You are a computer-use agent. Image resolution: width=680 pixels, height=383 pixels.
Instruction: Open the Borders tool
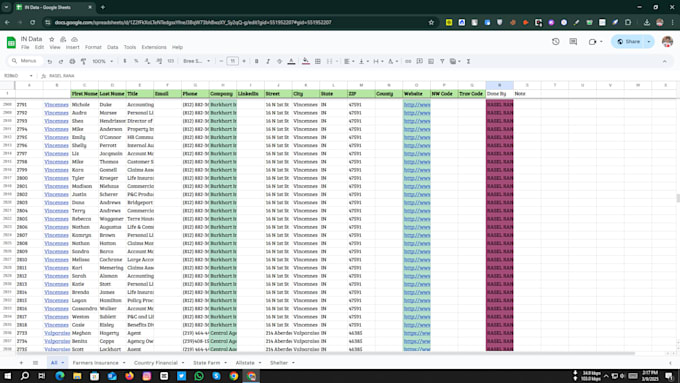click(318, 61)
